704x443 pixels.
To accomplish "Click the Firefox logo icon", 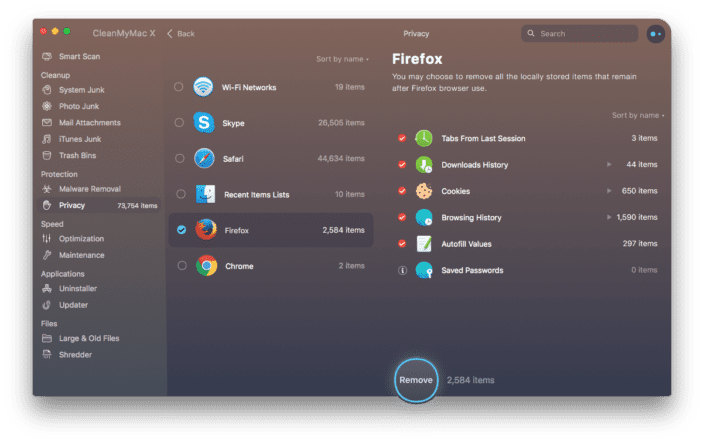I will [x=206, y=230].
